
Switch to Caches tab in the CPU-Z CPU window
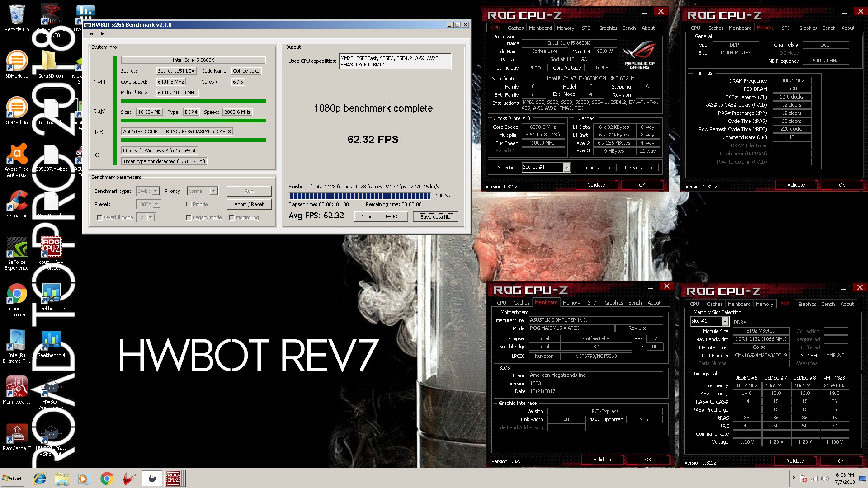(x=515, y=28)
